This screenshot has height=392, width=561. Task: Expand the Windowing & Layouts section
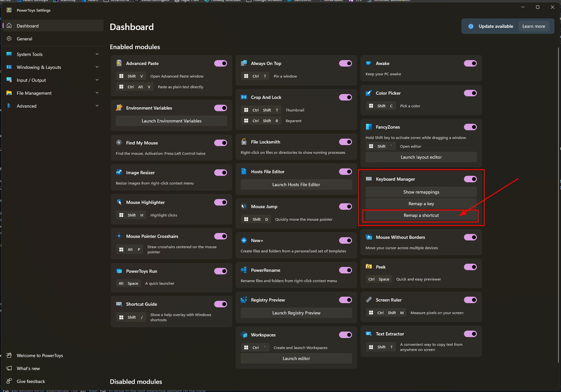[53, 67]
